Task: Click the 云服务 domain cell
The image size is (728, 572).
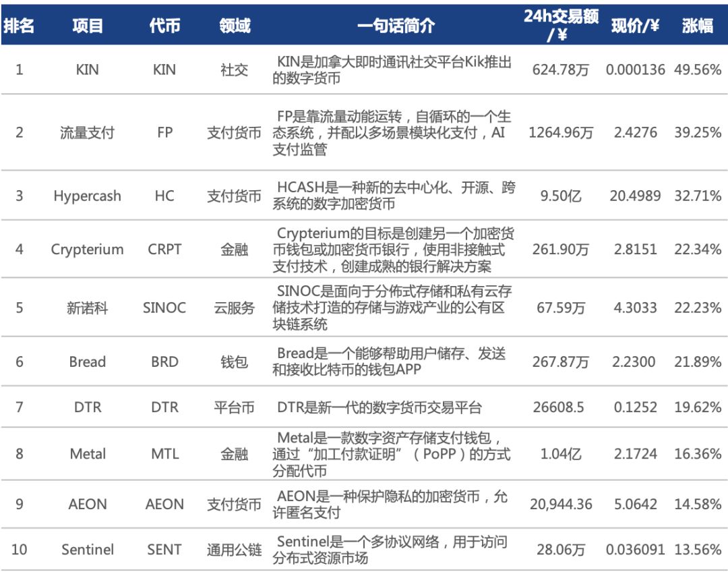Action: coord(235,308)
